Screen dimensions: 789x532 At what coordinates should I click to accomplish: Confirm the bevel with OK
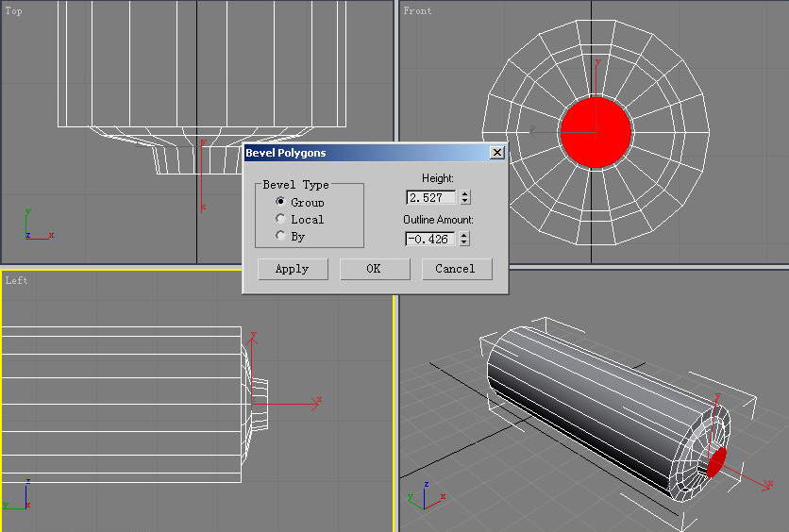click(374, 269)
